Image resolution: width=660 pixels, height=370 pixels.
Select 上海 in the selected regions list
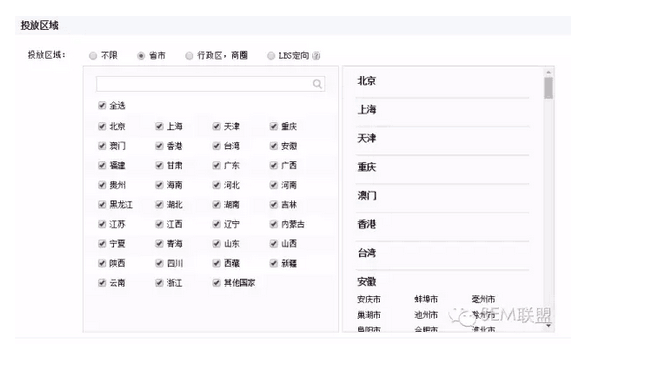tap(367, 110)
